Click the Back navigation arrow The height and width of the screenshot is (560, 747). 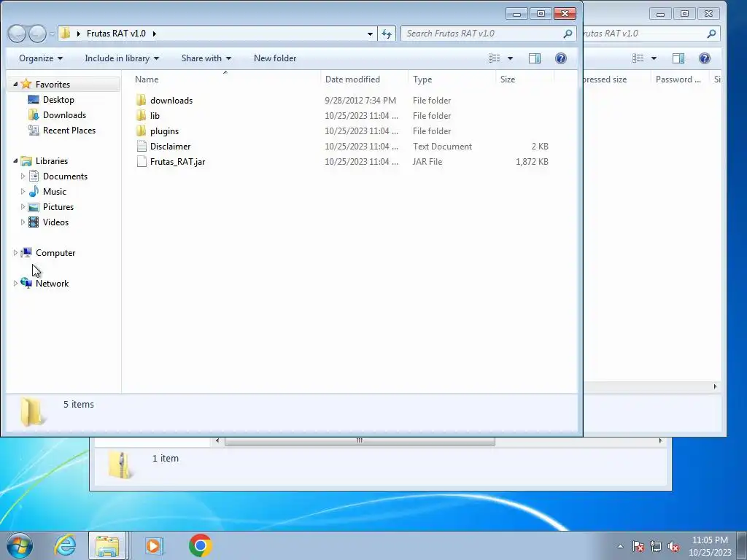pyautogui.click(x=18, y=34)
